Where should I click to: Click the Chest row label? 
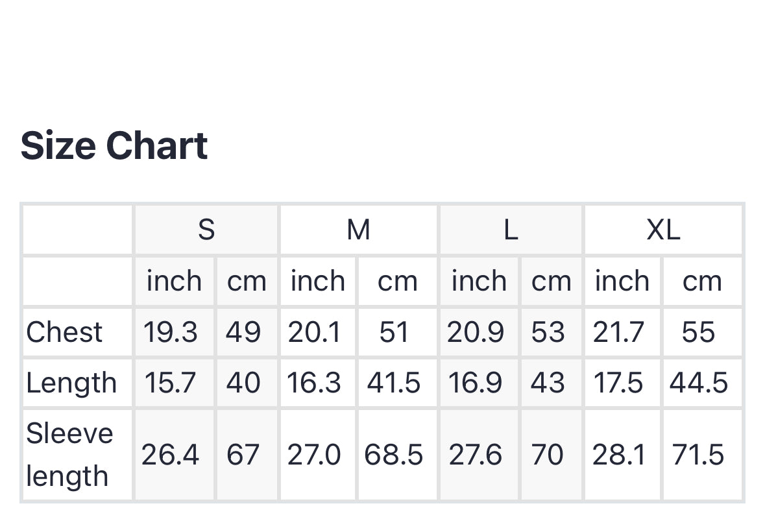pyautogui.click(x=64, y=332)
